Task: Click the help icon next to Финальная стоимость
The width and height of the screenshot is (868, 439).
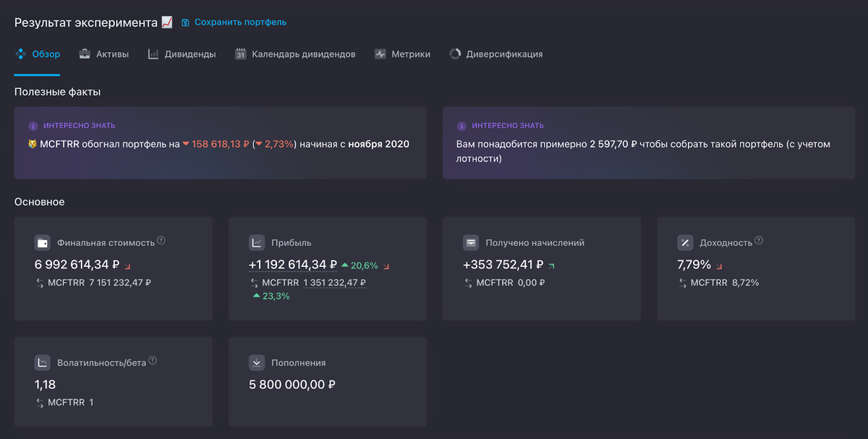Action: click(161, 240)
